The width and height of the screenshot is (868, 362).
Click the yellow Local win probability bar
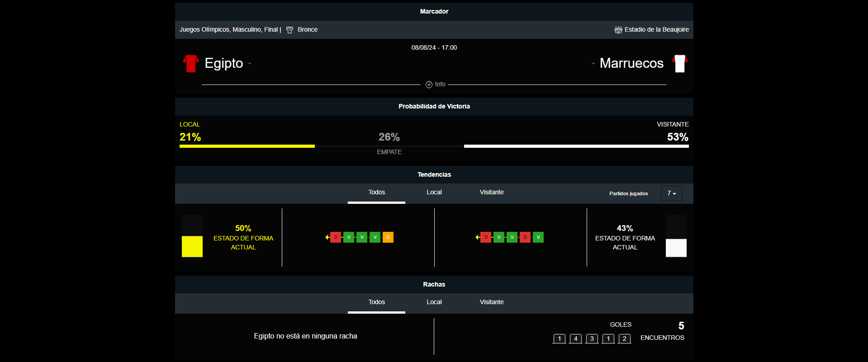pos(247,146)
